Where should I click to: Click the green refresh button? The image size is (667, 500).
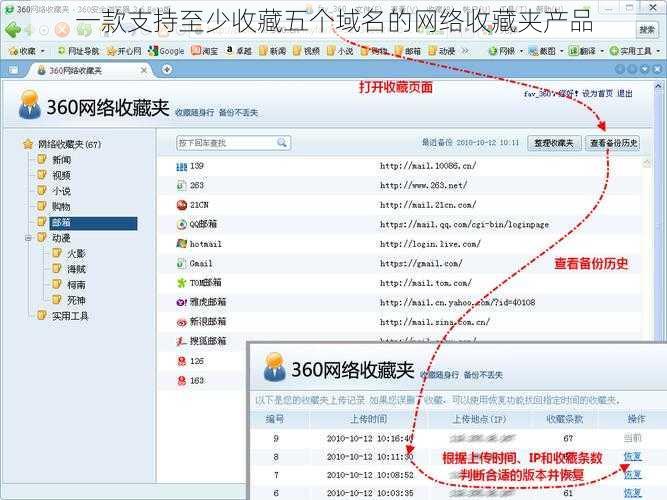tap(84, 30)
